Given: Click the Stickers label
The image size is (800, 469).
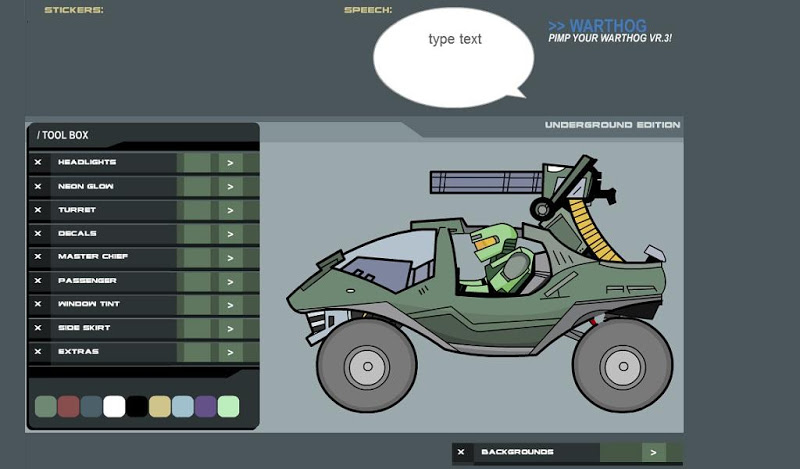Looking at the screenshot, I should pos(73,10).
